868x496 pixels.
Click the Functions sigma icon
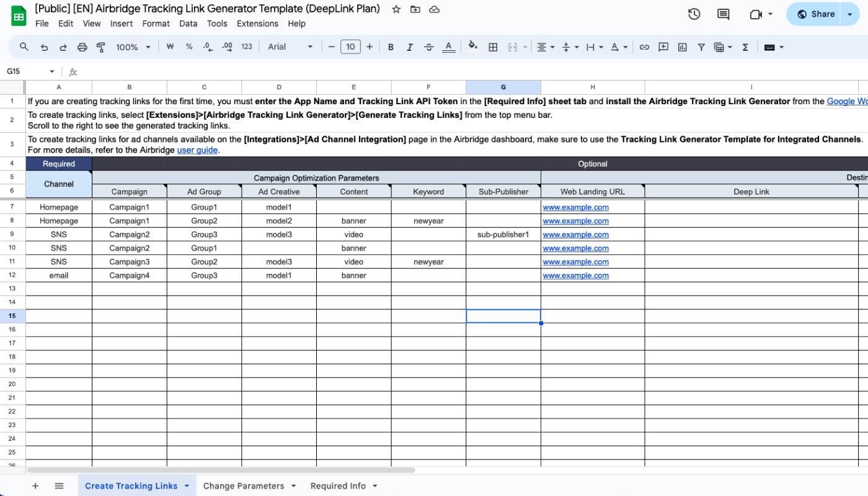click(x=745, y=47)
